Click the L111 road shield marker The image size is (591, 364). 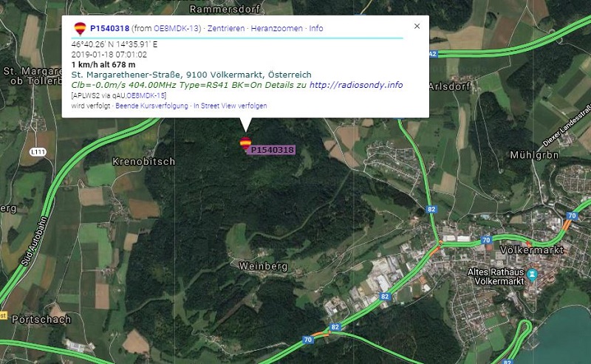tap(38, 152)
